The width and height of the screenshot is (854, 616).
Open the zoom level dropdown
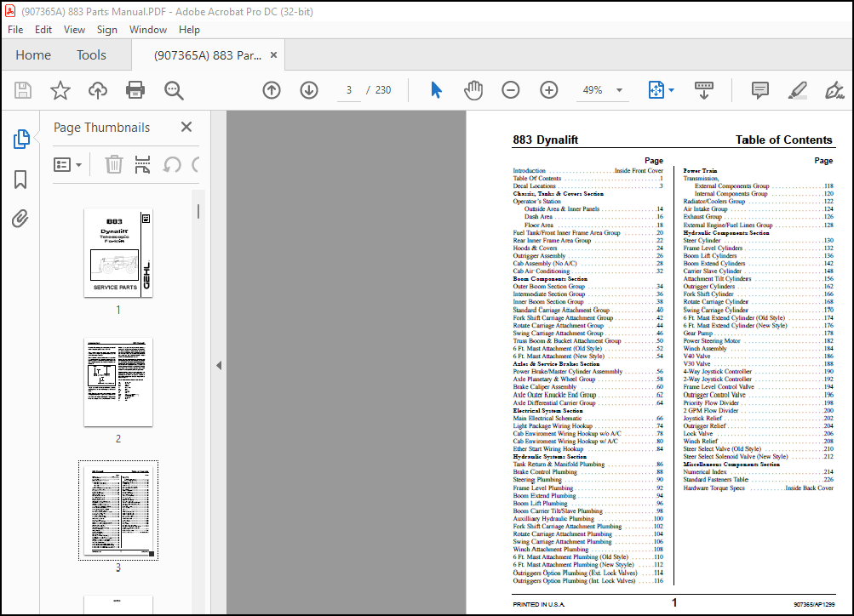pyautogui.click(x=619, y=90)
